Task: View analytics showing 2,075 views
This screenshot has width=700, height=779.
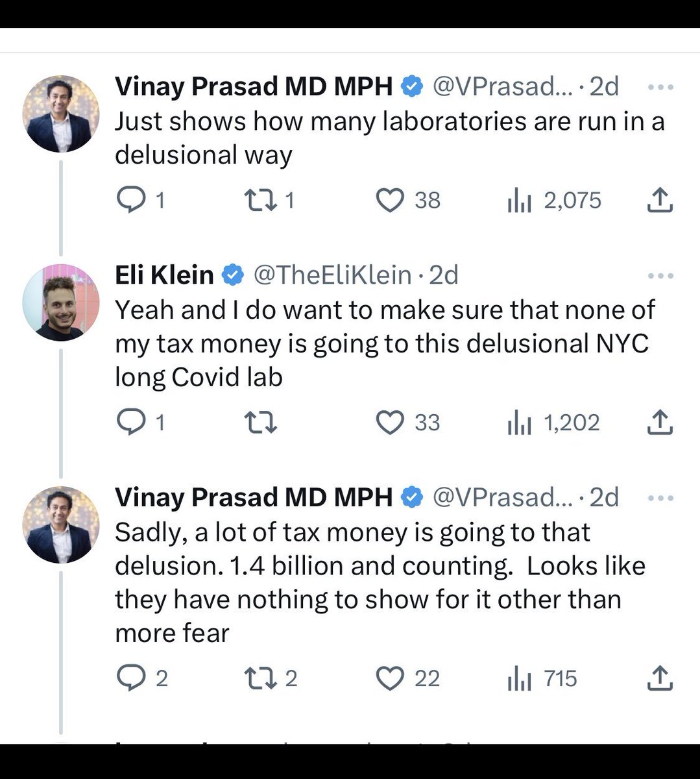Action: pyautogui.click(x=520, y=201)
